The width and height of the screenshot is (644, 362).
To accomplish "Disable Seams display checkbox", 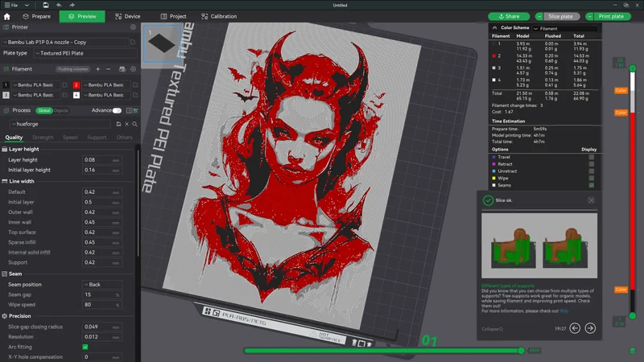I will (x=592, y=185).
